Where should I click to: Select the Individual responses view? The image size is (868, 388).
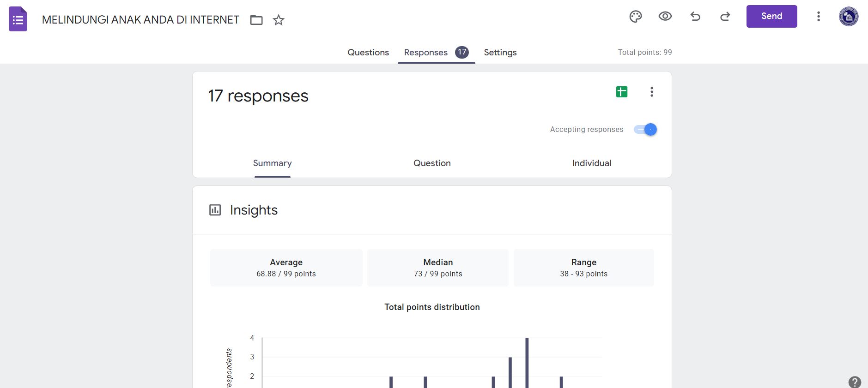pos(591,163)
